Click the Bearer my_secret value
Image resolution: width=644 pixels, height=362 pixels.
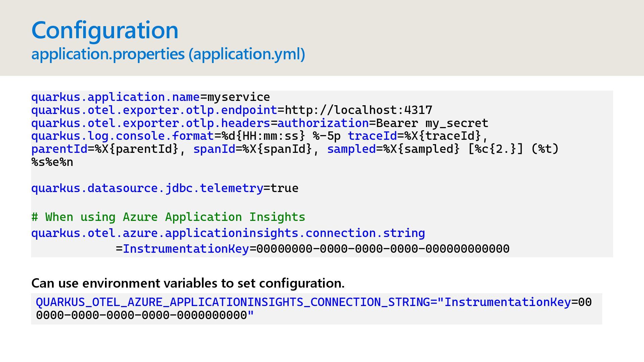[432, 123]
